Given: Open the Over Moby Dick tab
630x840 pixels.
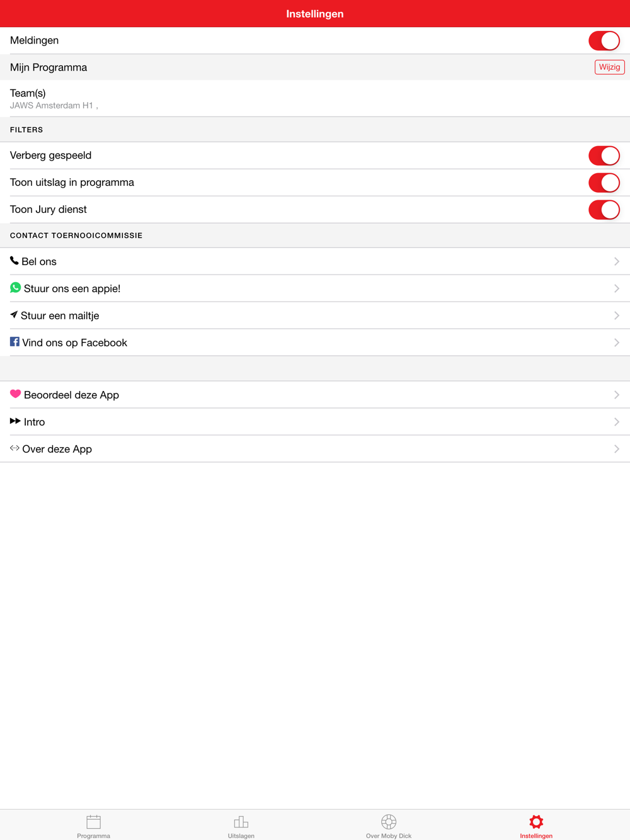Looking at the screenshot, I should tap(389, 826).
